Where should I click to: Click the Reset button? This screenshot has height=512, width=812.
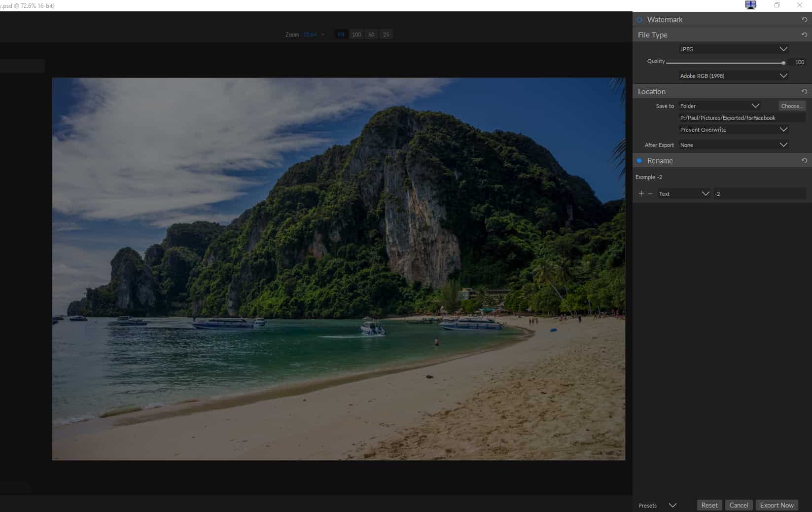click(x=709, y=505)
